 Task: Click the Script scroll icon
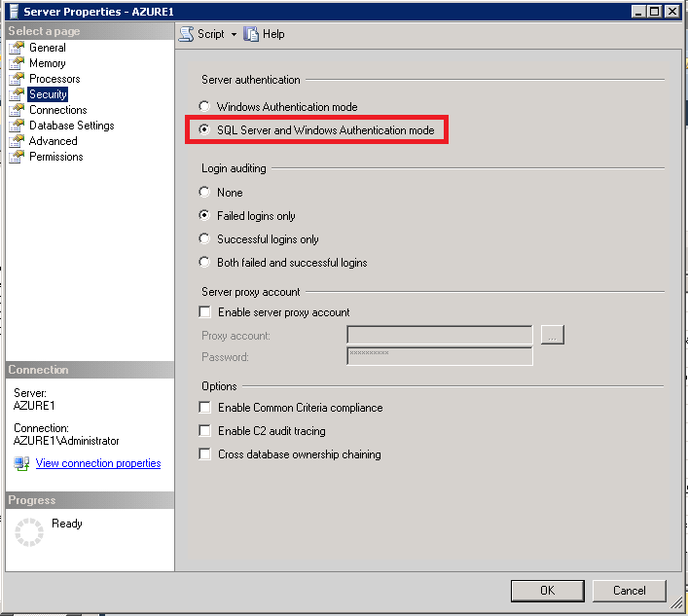coord(187,34)
